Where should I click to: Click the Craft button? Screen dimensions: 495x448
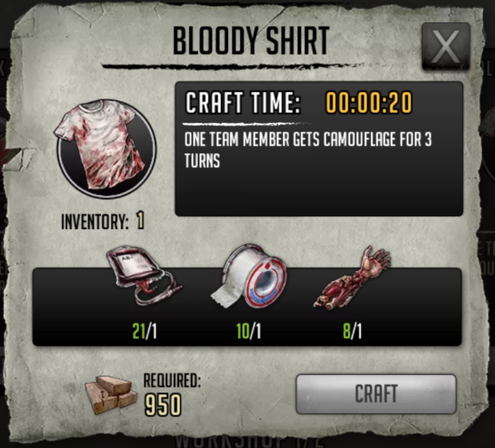pyautogui.click(x=376, y=394)
